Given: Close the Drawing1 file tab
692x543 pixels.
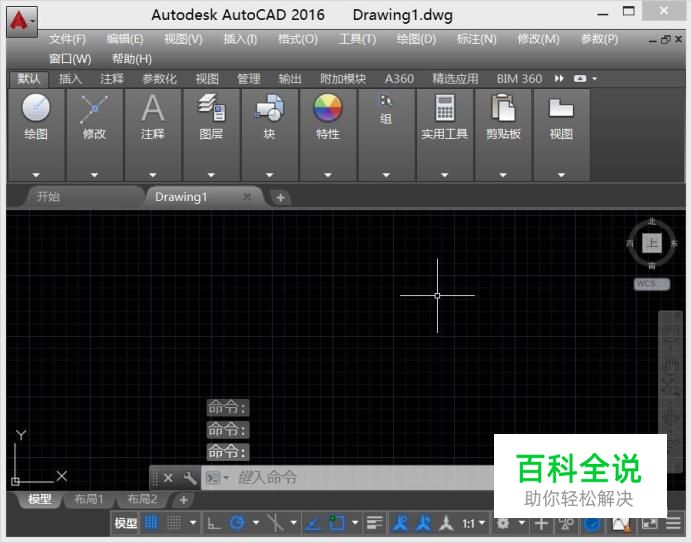Looking at the screenshot, I should click(248, 196).
